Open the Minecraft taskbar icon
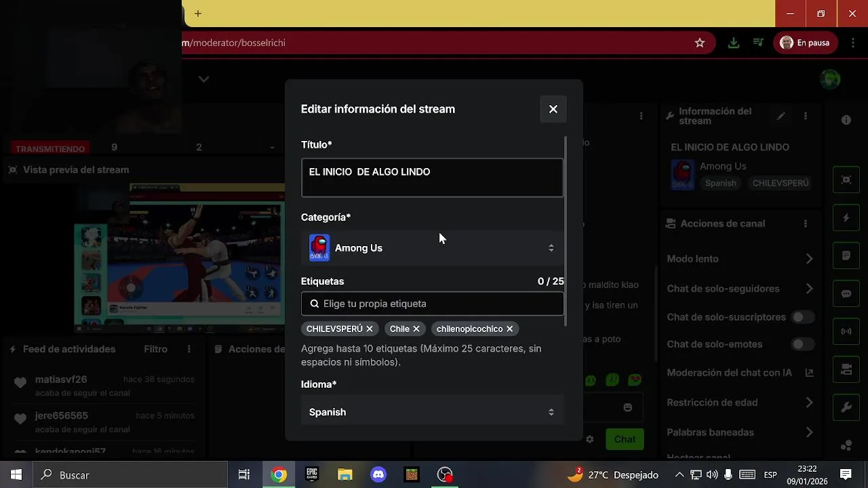 point(412,474)
